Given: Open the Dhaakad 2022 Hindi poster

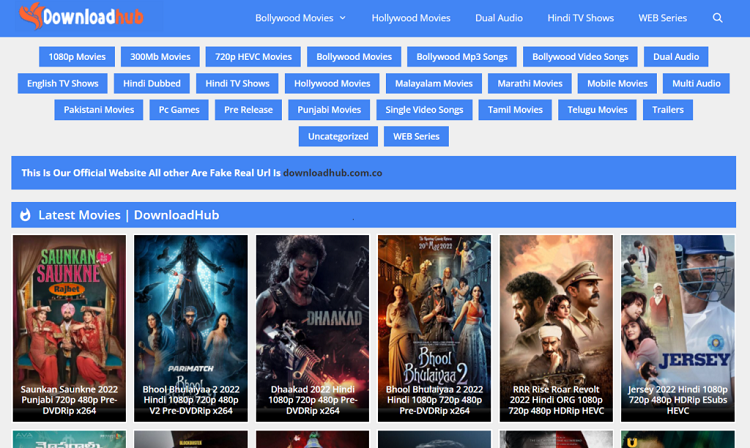Looking at the screenshot, I should [312, 328].
